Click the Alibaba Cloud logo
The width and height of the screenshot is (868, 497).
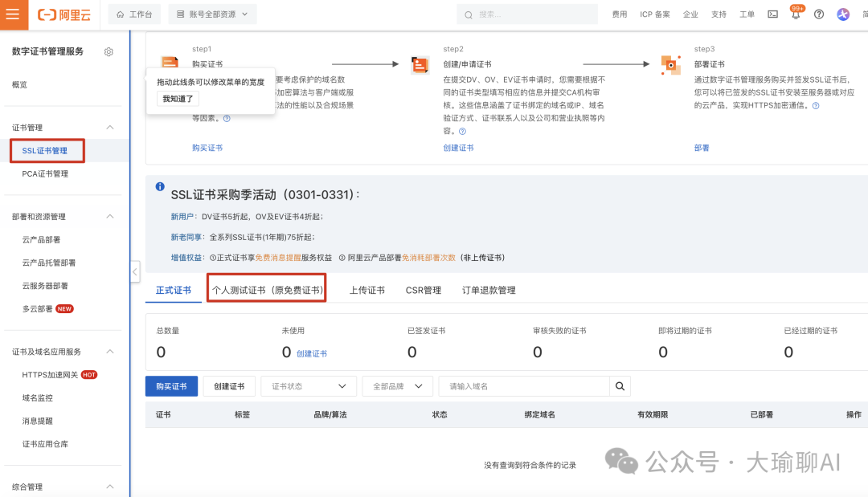(63, 15)
